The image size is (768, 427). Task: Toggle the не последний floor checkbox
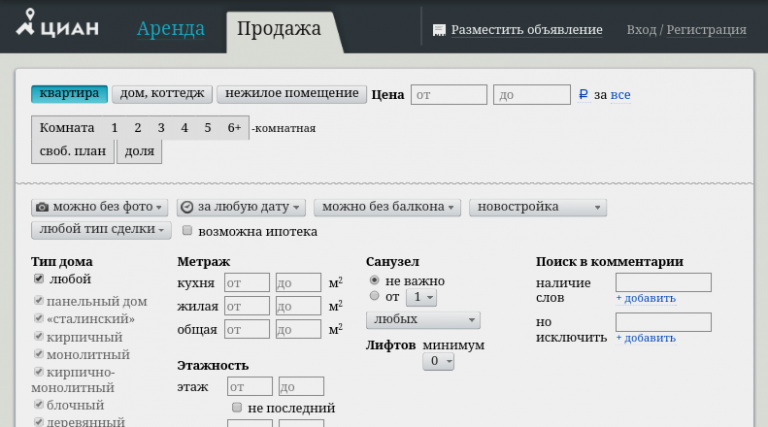(x=237, y=408)
